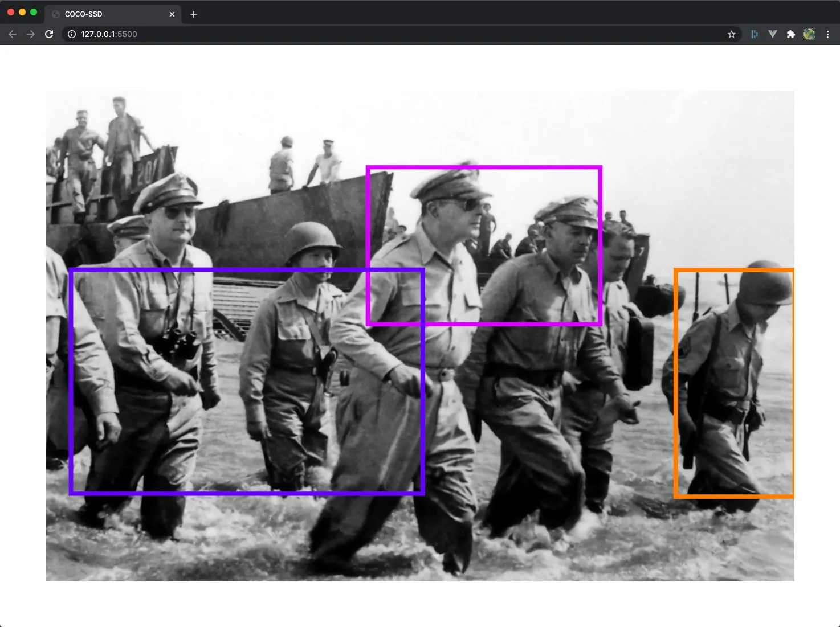Minimize the window with yellow button

[22, 12]
